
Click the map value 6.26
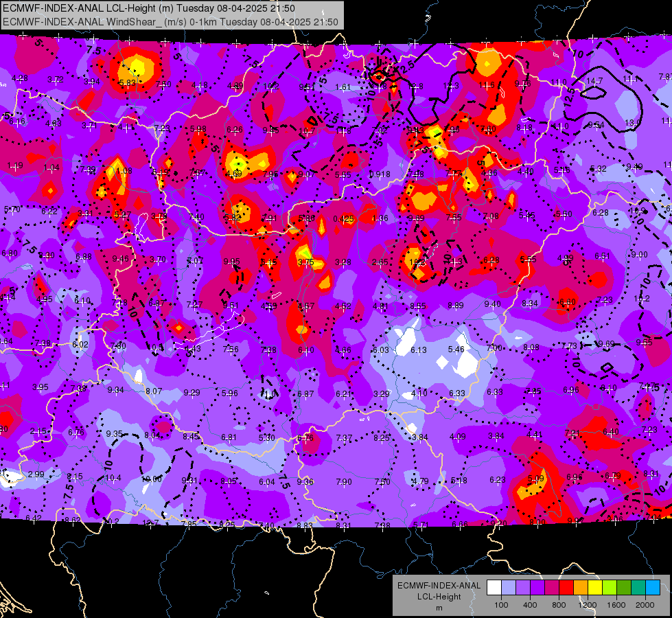pos(235,130)
